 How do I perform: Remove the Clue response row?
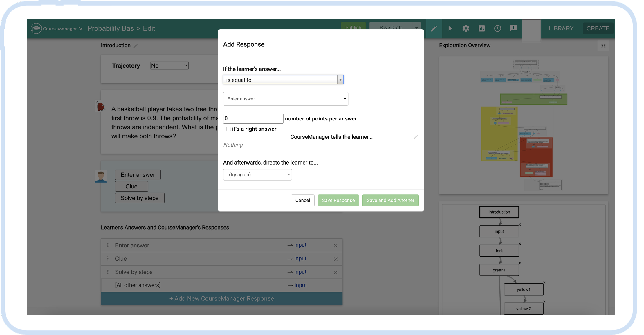(335, 259)
